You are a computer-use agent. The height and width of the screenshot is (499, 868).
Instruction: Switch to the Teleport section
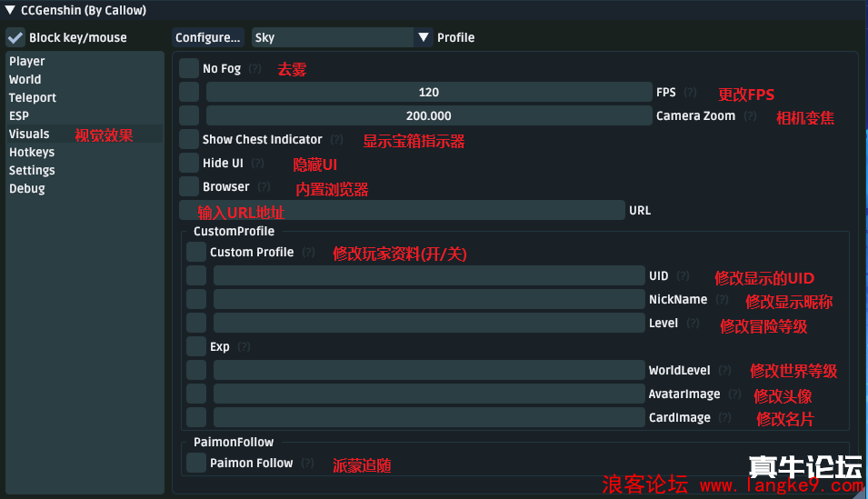(x=33, y=97)
